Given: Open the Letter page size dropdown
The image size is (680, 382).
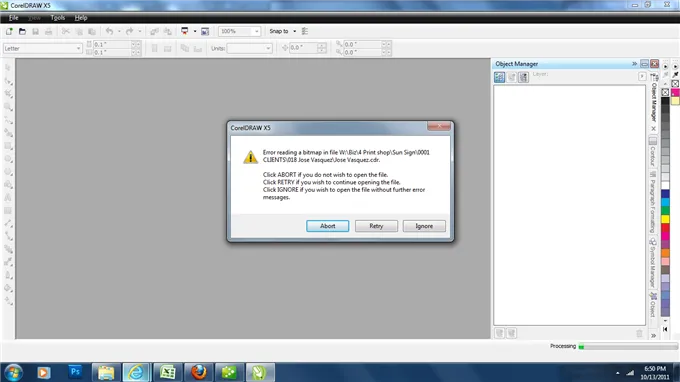Looking at the screenshot, I should [x=78, y=49].
